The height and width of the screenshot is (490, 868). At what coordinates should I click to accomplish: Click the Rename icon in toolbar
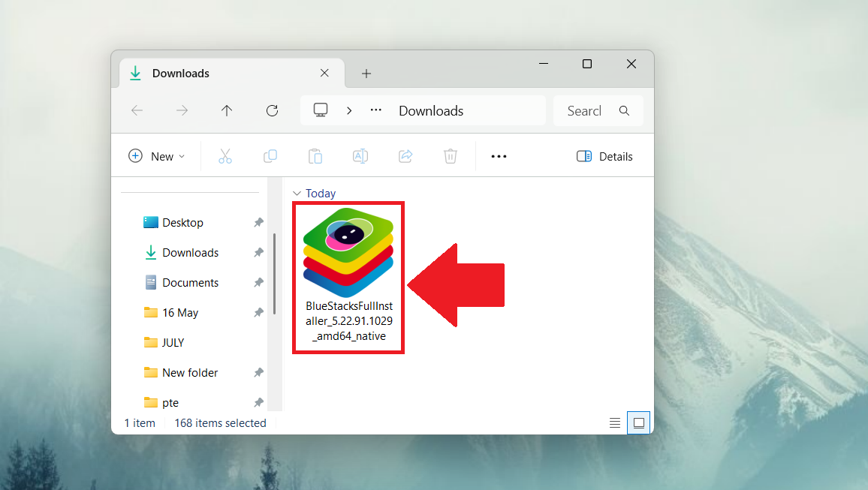click(360, 156)
